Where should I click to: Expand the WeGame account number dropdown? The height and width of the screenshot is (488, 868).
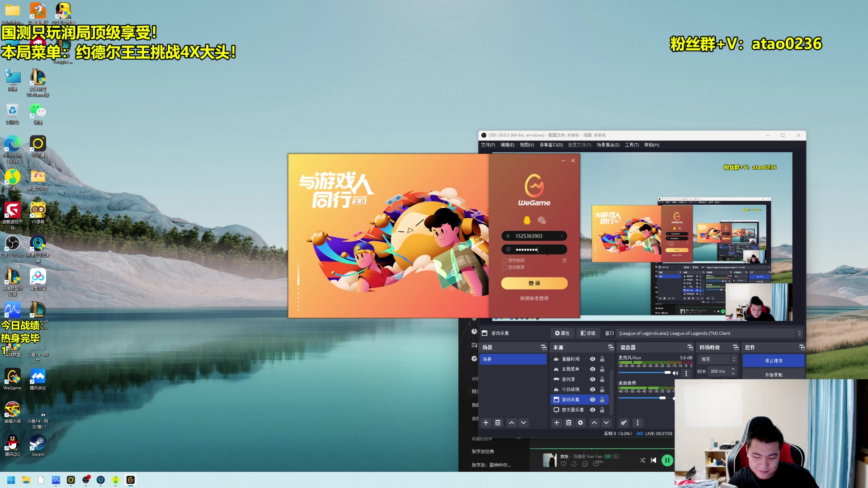(x=562, y=236)
